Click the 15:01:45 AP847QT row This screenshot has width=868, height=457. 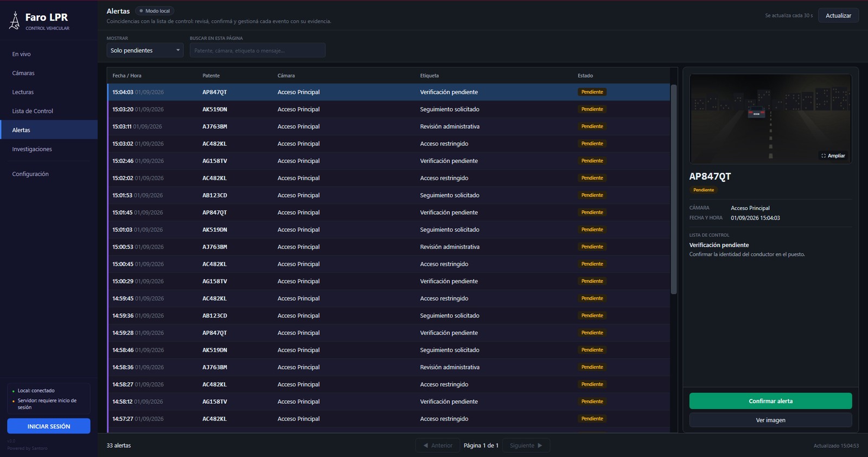tap(388, 213)
